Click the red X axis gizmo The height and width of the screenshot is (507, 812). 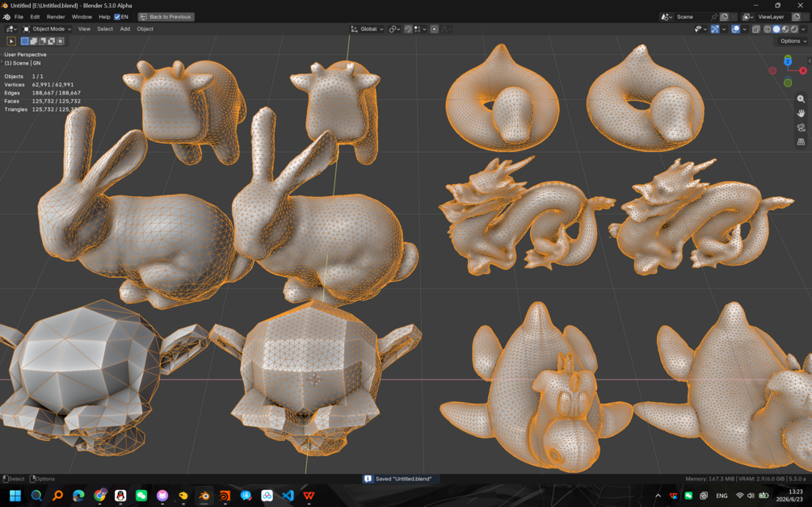[803, 70]
